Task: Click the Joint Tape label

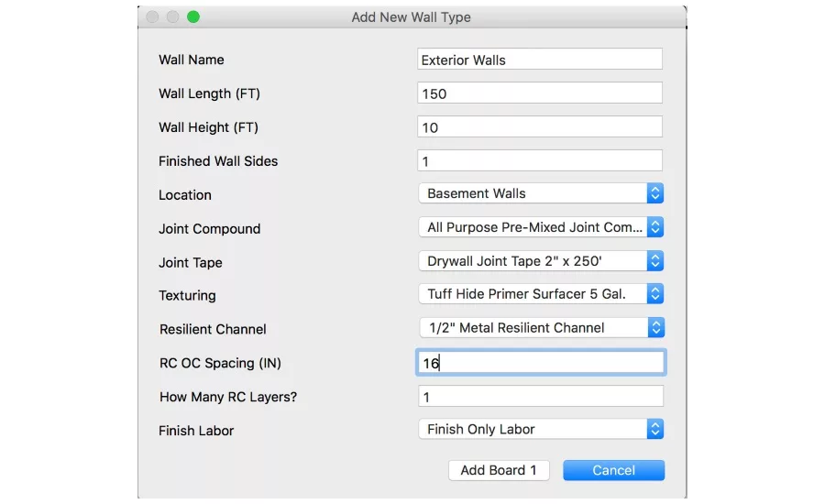Action: pos(191,262)
